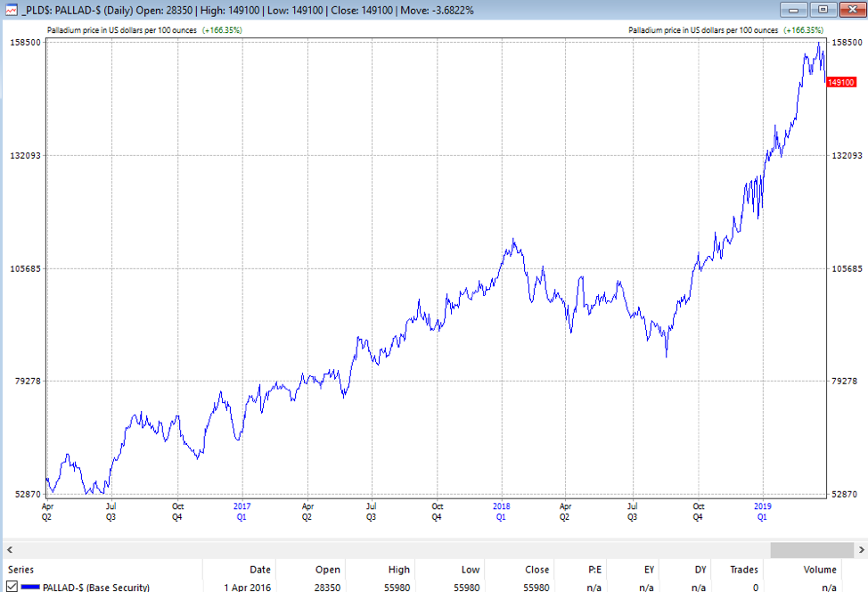The width and height of the screenshot is (868, 592).
Task: Maximize the chart window
Action: [823, 10]
